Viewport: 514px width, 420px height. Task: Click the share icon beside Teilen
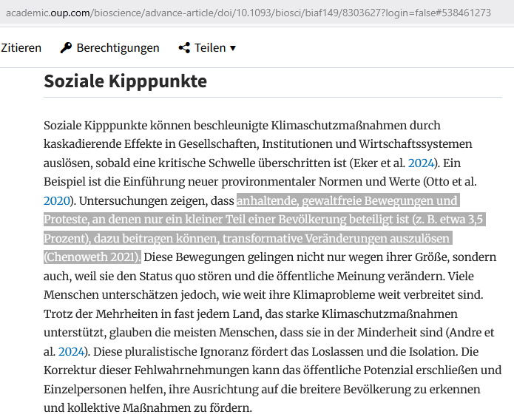point(184,48)
